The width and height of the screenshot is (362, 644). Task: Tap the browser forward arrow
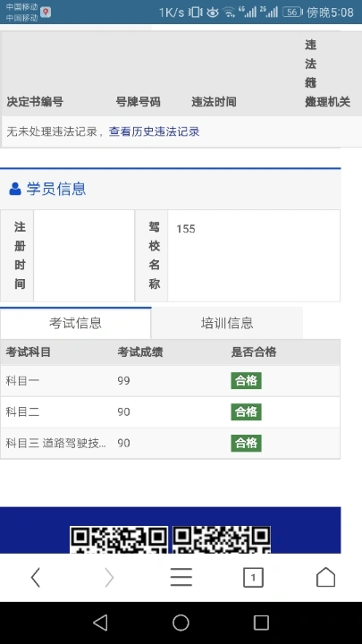[x=109, y=578]
